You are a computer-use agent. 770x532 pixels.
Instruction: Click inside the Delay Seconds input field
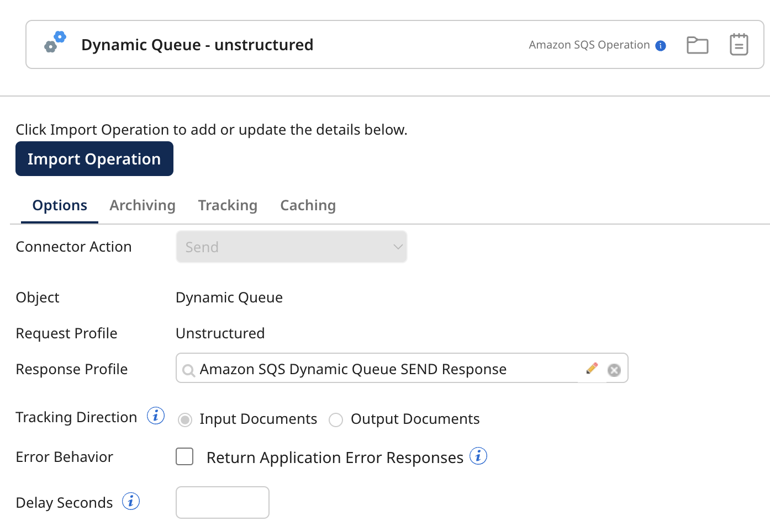(x=222, y=502)
